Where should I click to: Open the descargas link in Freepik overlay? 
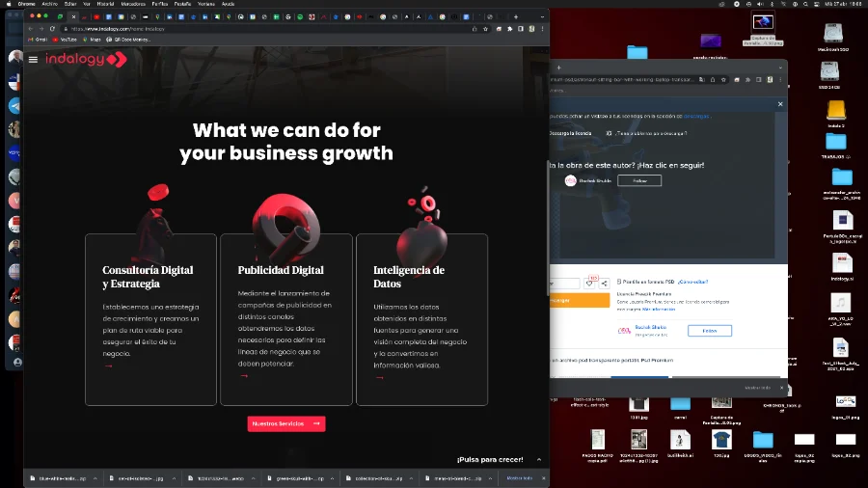[696, 116]
